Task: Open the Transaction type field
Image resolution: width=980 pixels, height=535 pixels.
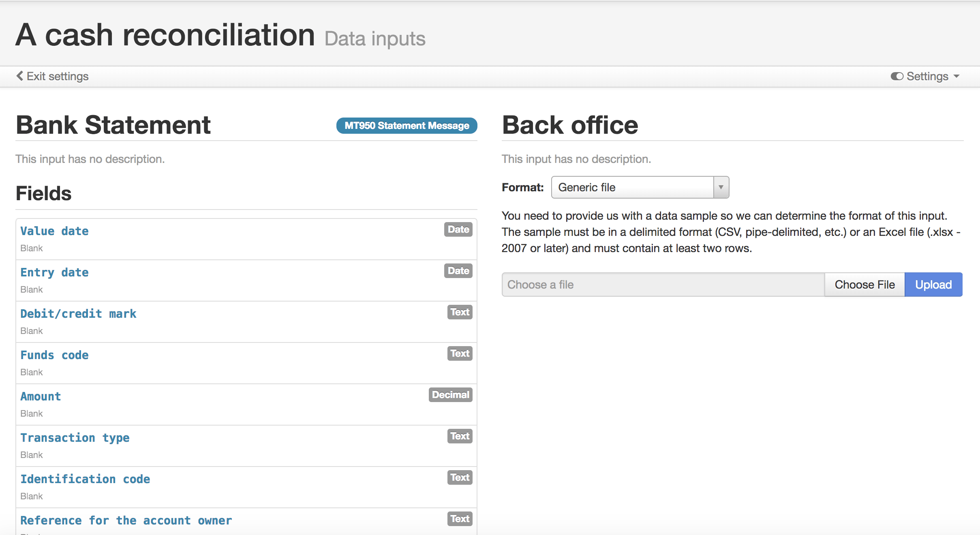Action: coord(75,438)
